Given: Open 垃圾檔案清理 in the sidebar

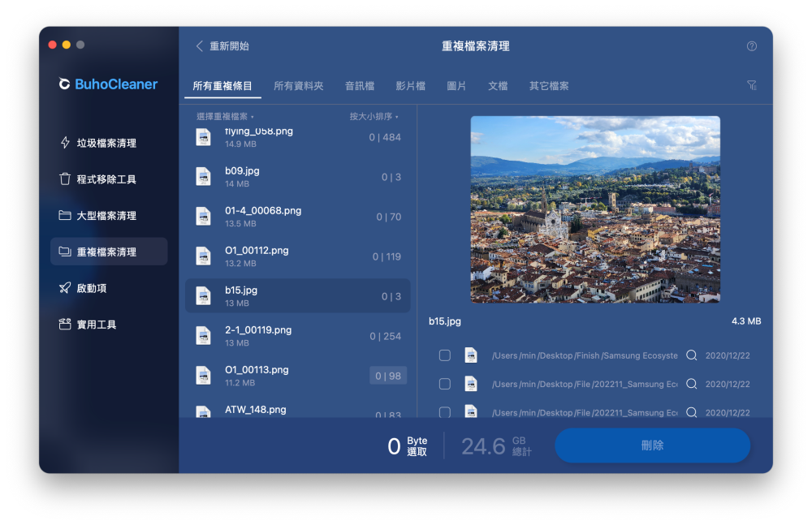Looking at the screenshot, I should [109, 143].
